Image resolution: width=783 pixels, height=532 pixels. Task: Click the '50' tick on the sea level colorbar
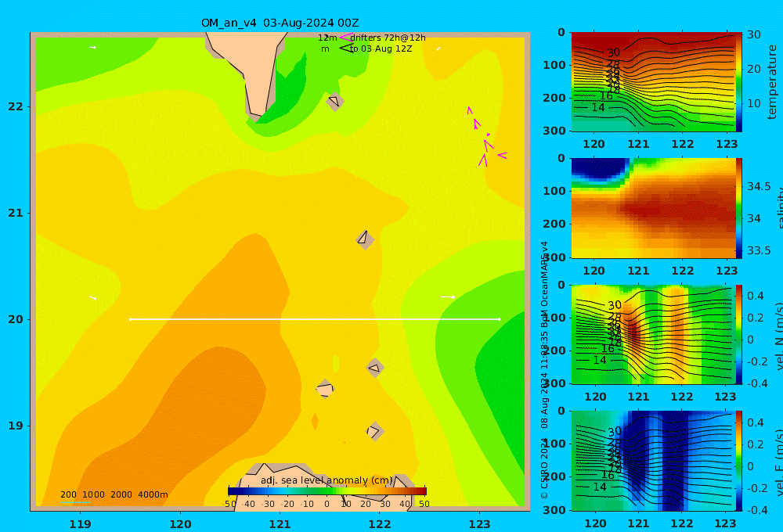click(x=424, y=504)
